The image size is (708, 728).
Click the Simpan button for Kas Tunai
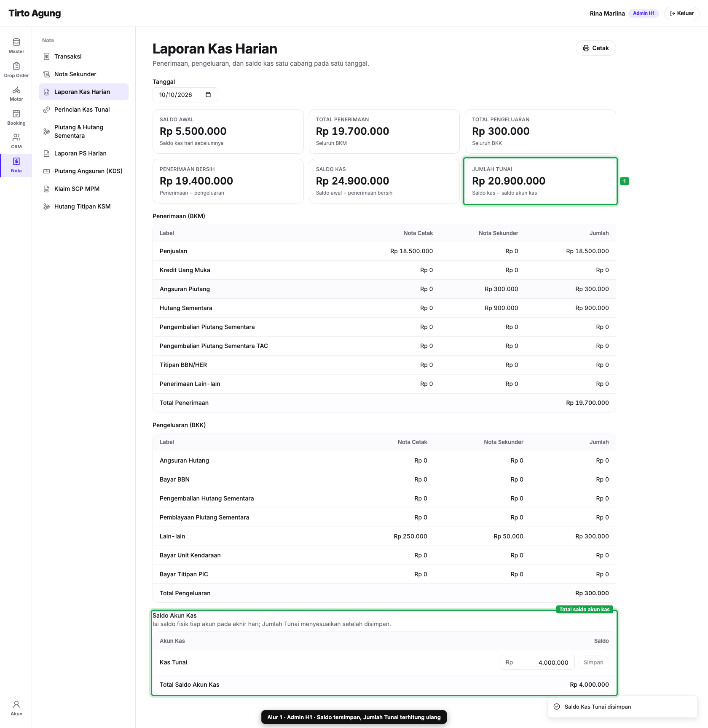pyautogui.click(x=593, y=662)
